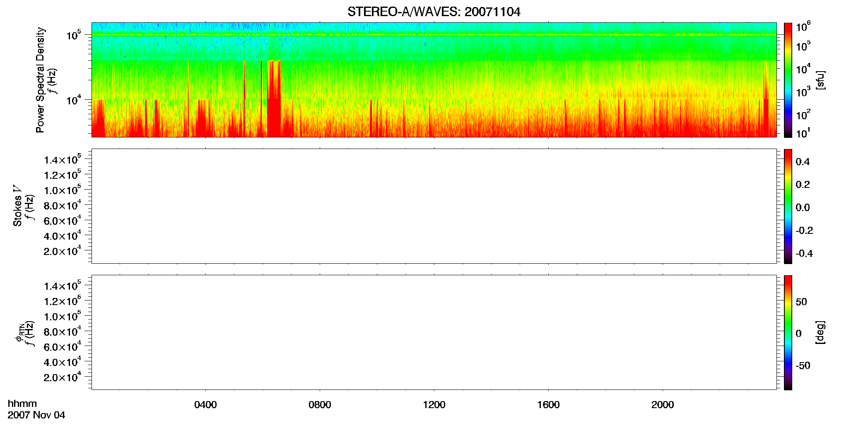Click the 2000 time axis label
This screenshot has height=447, width=868.
[663, 405]
